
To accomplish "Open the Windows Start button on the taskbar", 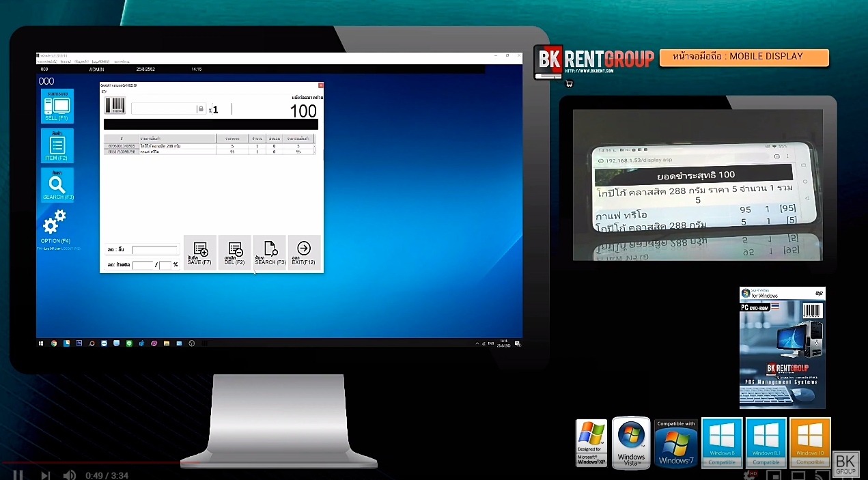I will 42,343.
